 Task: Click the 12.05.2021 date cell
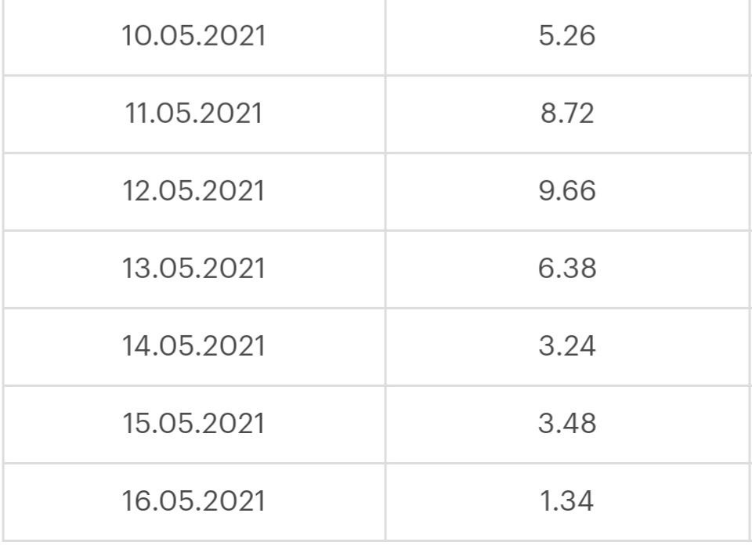pos(193,192)
